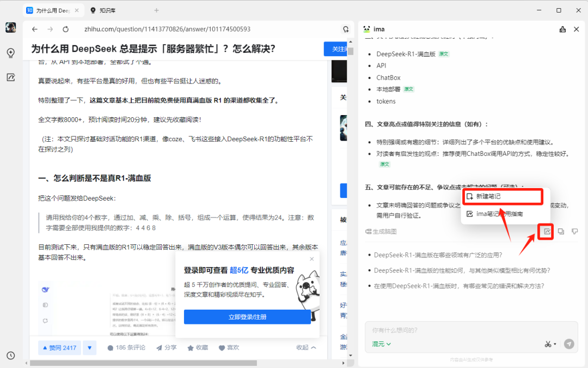This screenshot has width=588, height=368.
Task: Click the vertical scrollbar up arrow
Action: coord(350,42)
